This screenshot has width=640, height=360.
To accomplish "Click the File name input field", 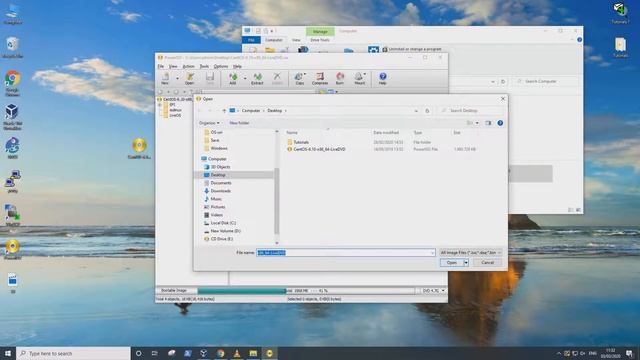I will tap(345, 253).
